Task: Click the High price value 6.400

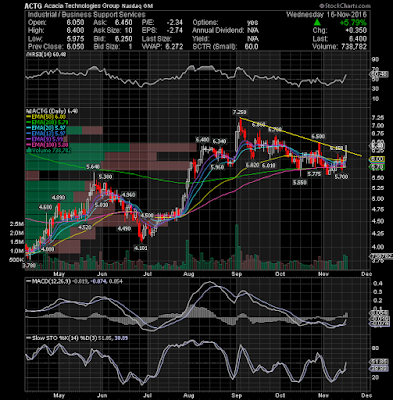Action: (75, 31)
